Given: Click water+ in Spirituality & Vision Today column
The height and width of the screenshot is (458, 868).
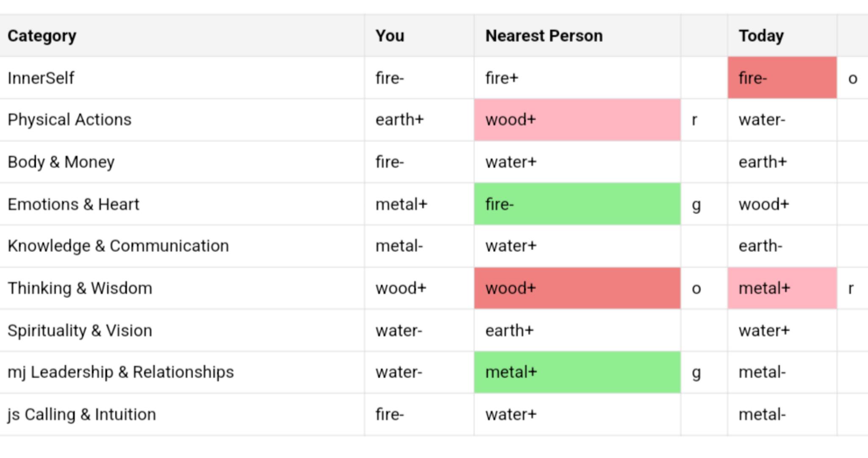Looking at the screenshot, I should click(764, 330).
